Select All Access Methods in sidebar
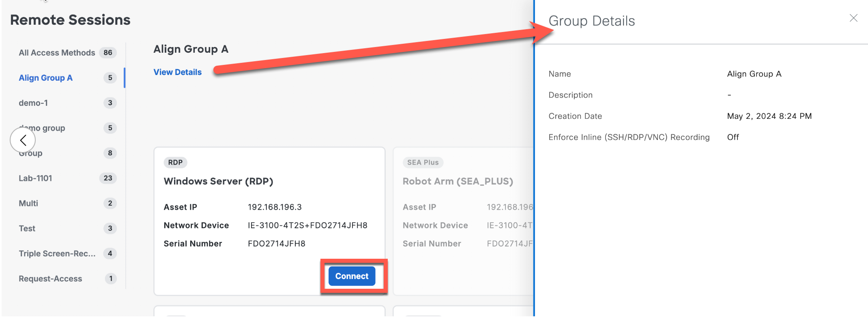The width and height of the screenshot is (868, 322). click(57, 53)
